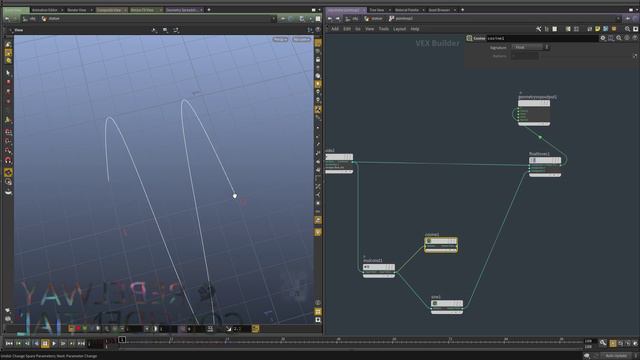
Task: Click current frame marker on timeline
Action: [122, 340]
